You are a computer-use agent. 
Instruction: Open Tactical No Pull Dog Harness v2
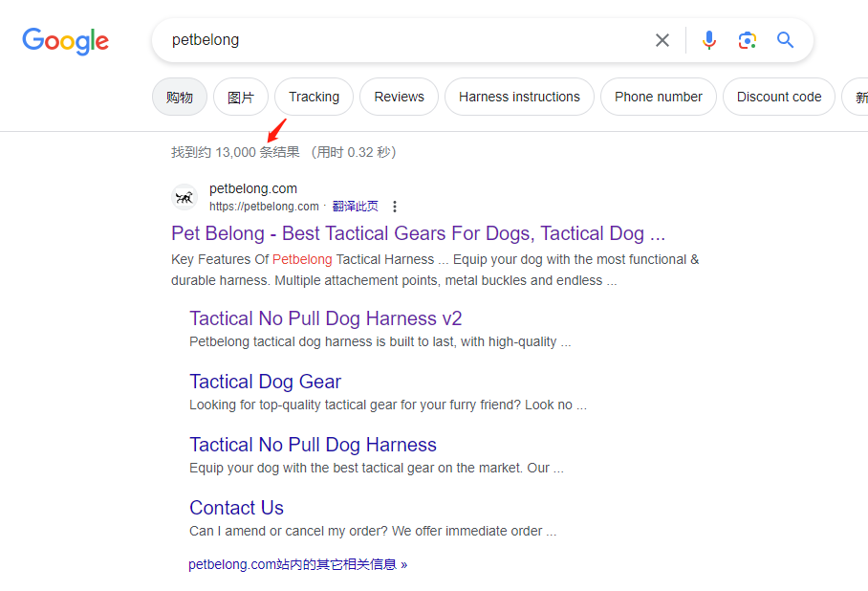tap(325, 318)
